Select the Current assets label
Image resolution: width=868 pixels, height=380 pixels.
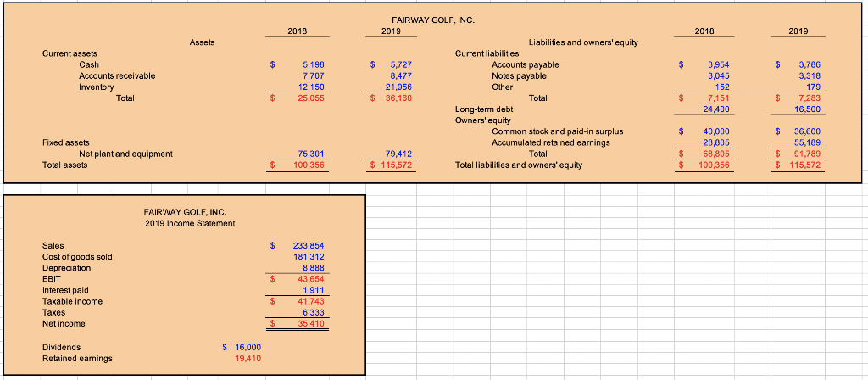(70, 53)
